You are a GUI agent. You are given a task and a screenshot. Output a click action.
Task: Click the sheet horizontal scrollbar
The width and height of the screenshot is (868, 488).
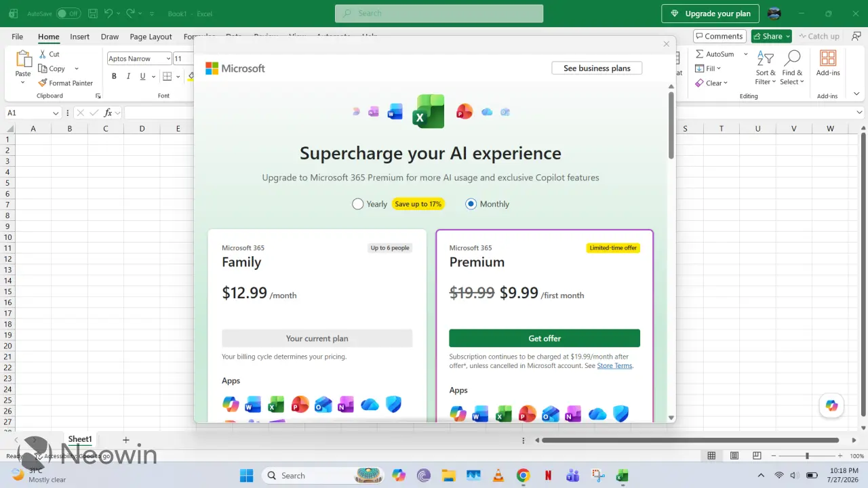pos(690,440)
